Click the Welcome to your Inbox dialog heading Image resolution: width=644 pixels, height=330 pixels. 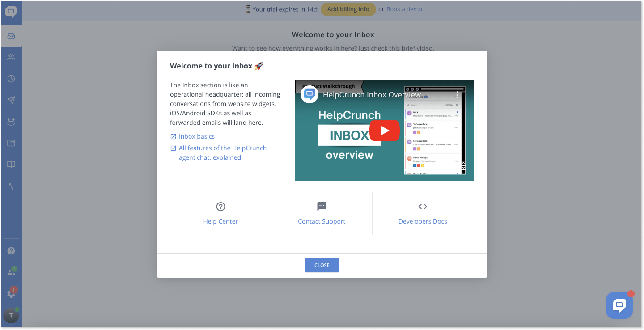tap(216, 66)
